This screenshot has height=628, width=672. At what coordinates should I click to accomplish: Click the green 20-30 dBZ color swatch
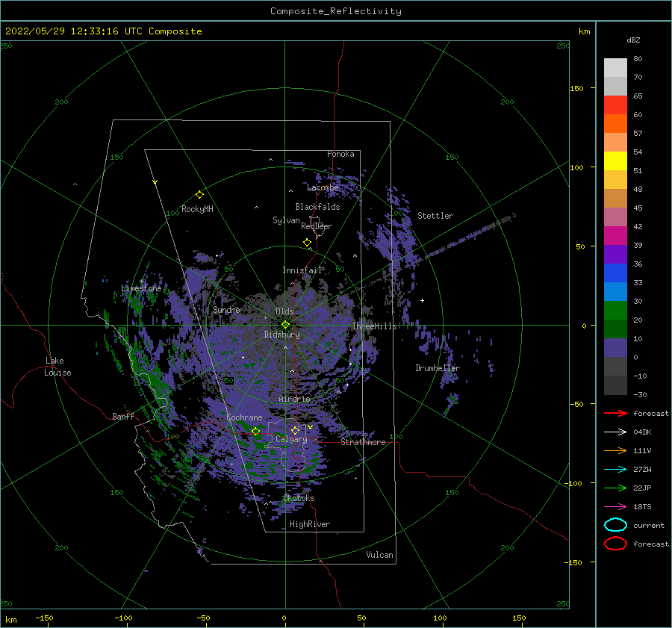pos(615,311)
